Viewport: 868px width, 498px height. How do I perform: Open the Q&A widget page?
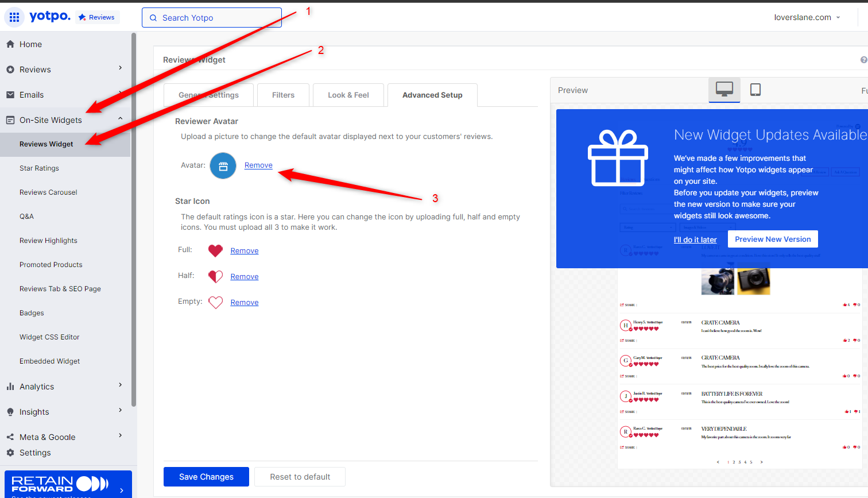[26, 217]
